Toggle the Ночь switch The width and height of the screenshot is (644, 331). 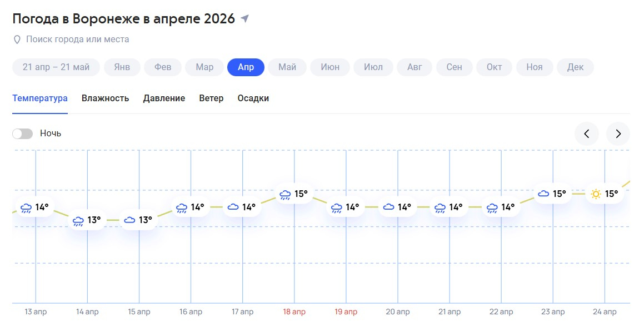(23, 134)
